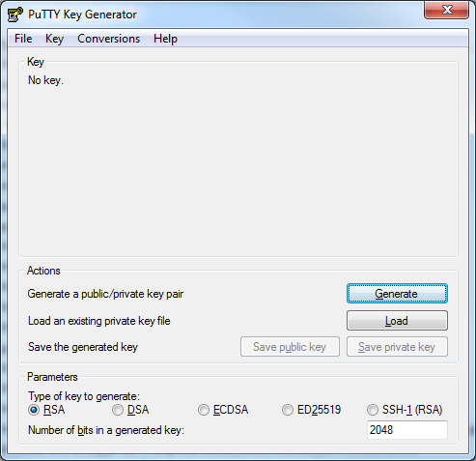Click the Generate button
Image resolution: width=476 pixels, height=461 pixels.
tap(397, 294)
